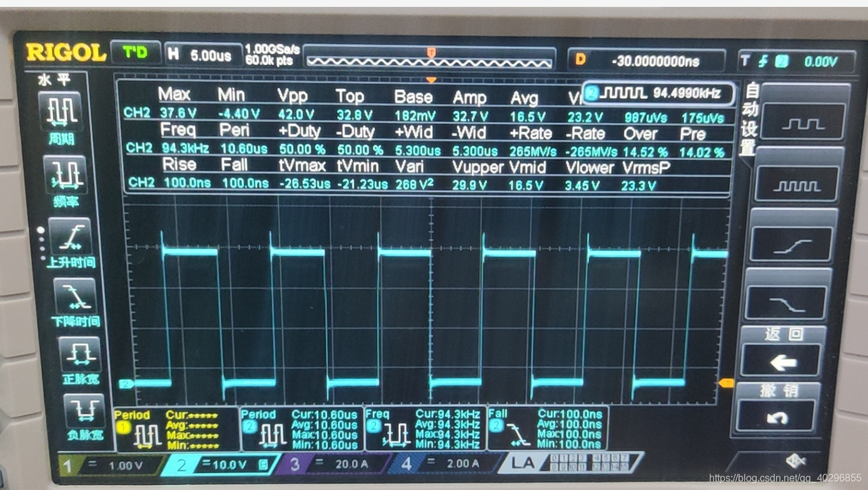Select the 周期 period measurement icon
Image resolution: width=868 pixels, height=490 pixels.
coord(61,111)
